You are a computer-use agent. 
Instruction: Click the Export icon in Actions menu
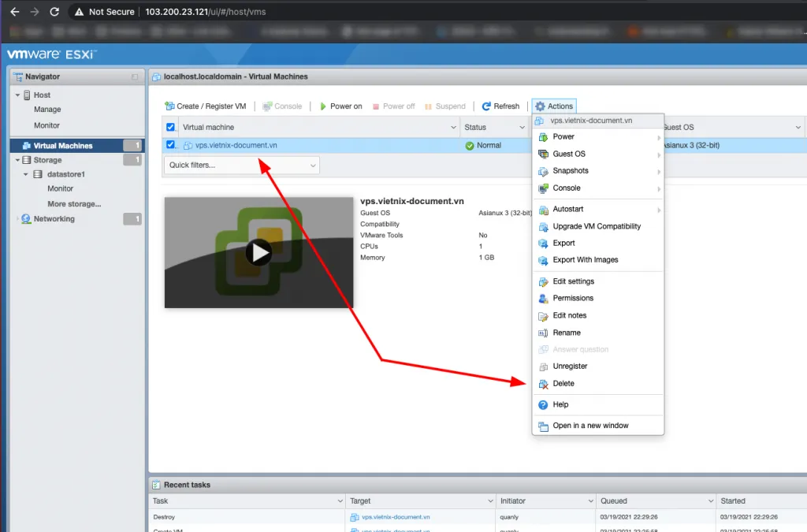tap(543, 244)
